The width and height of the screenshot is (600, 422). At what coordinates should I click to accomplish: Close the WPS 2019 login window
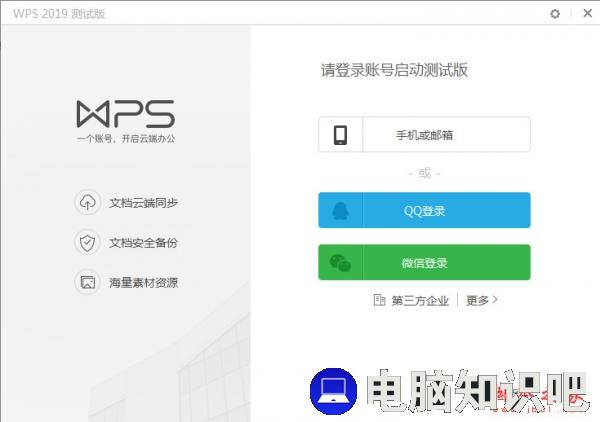587,13
